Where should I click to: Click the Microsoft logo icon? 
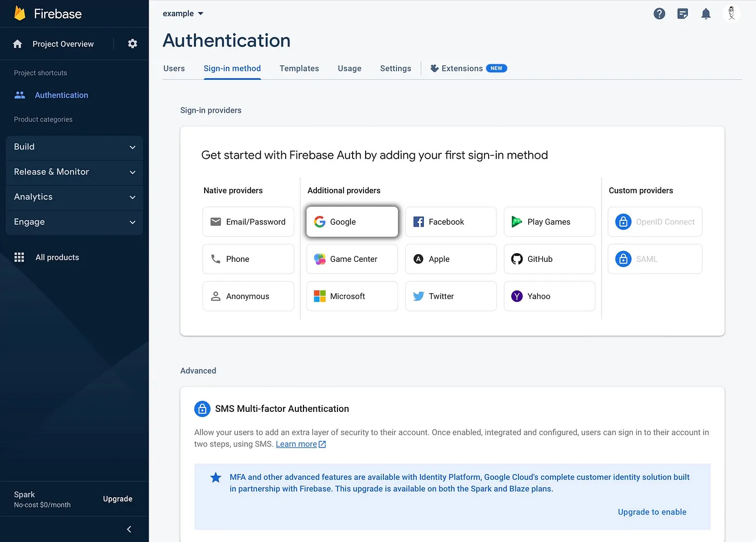(320, 296)
